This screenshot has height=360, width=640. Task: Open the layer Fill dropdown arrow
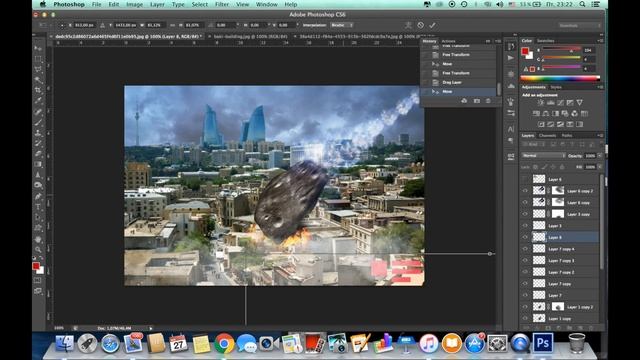(x=599, y=167)
